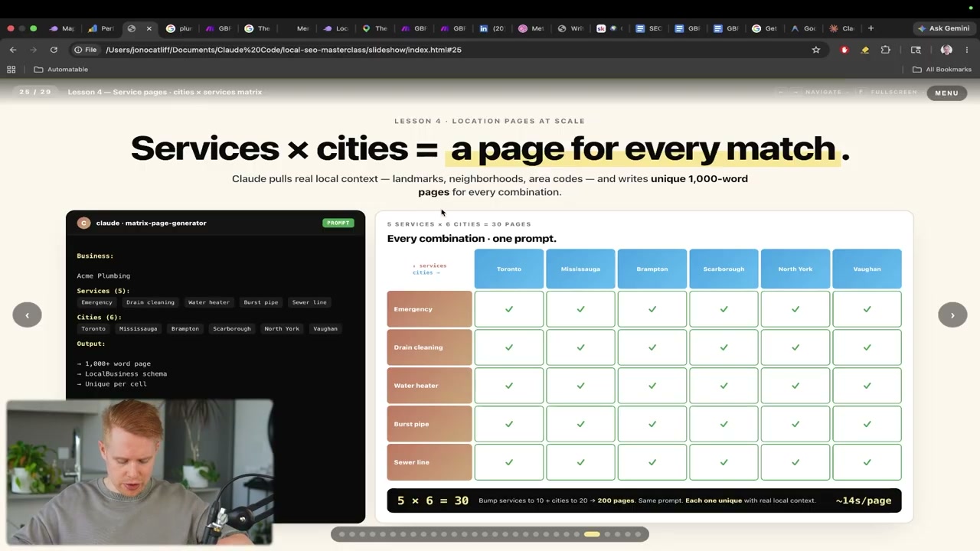Viewport: 980px width, 551px height.
Task: Click the Sewer line × Vaughan checkmark cell
Action: click(x=867, y=462)
